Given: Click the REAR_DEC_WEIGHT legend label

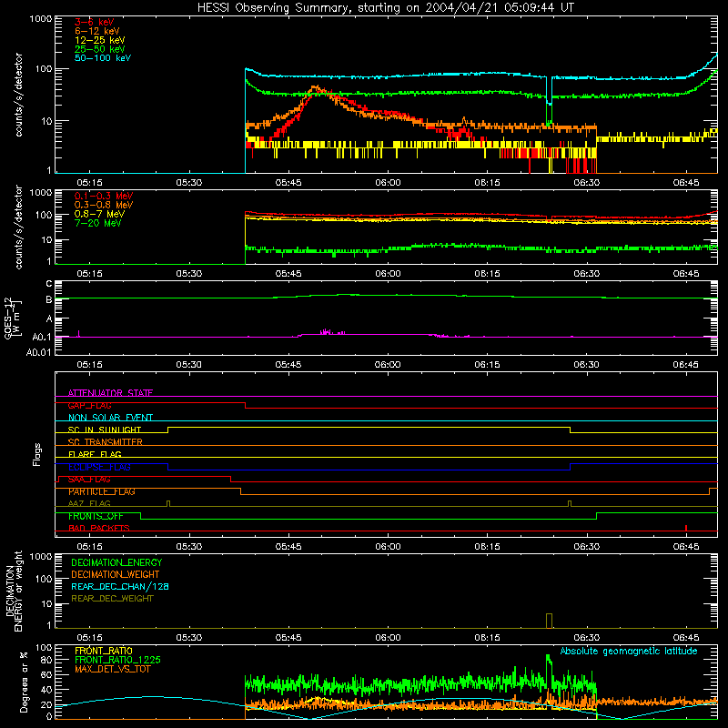Looking at the screenshot, I should pyautogui.click(x=112, y=599).
